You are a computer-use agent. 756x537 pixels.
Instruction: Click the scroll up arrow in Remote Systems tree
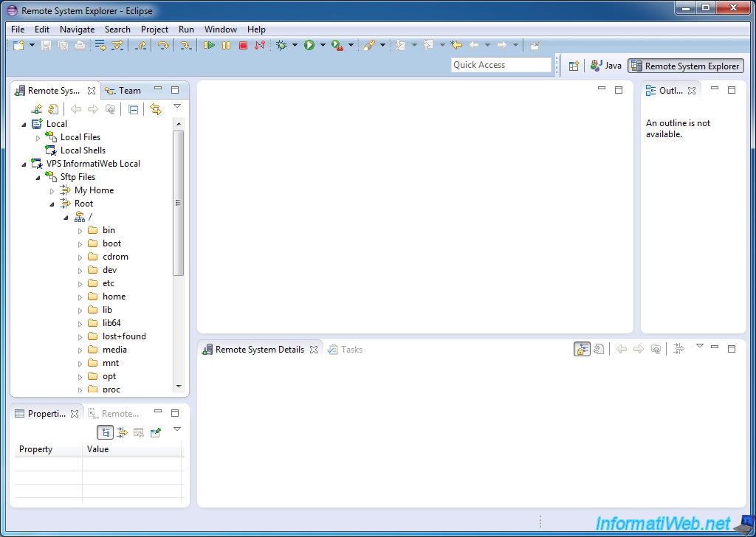pos(179,124)
